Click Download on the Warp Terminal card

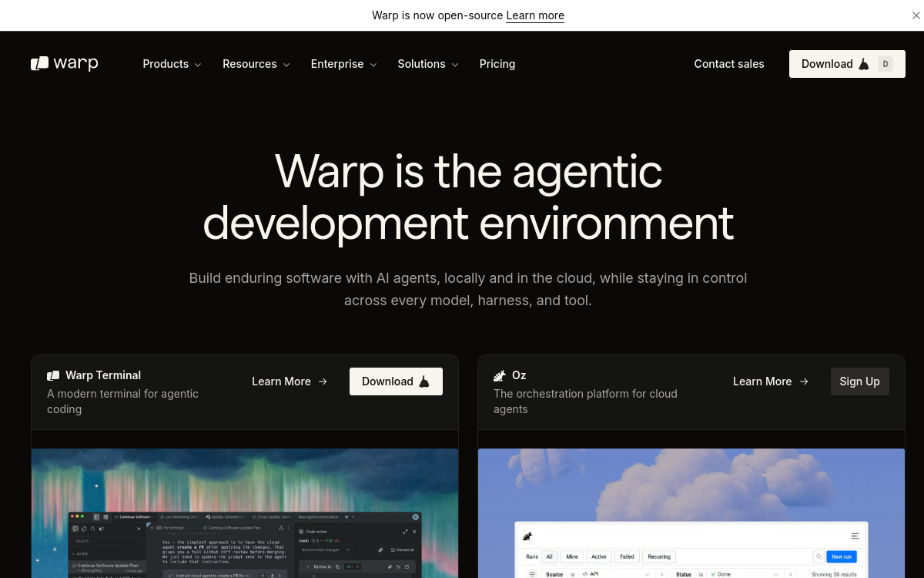[x=396, y=381]
